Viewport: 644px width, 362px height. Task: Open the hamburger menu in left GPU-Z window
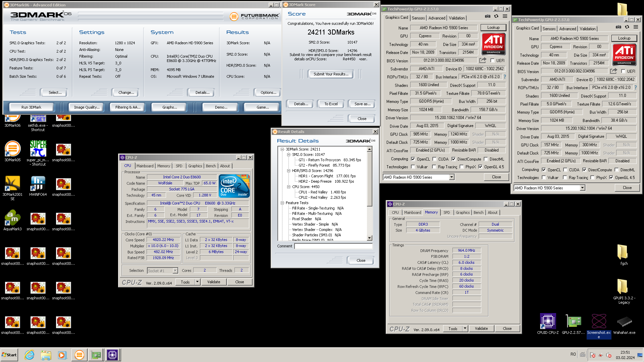tap(505, 16)
